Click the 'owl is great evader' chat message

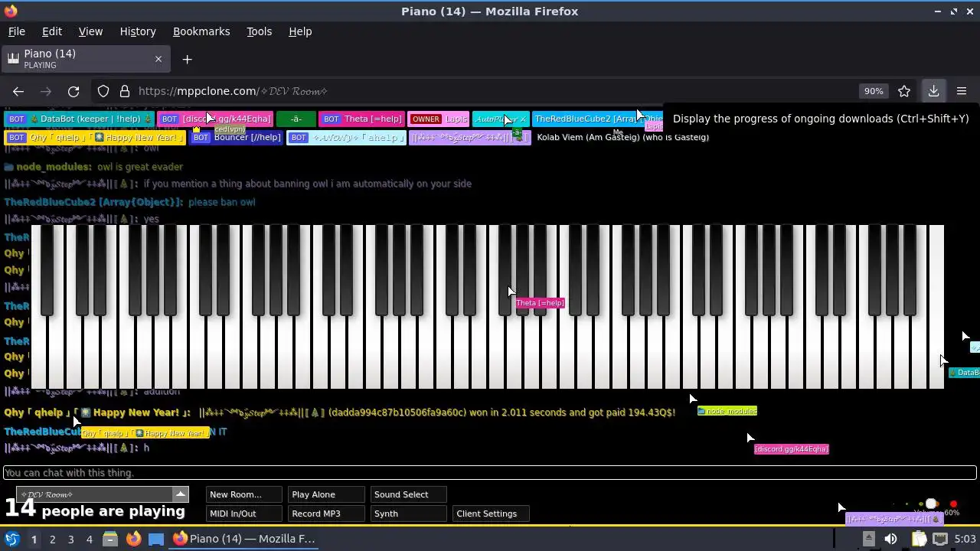click(x=140, y=167)
